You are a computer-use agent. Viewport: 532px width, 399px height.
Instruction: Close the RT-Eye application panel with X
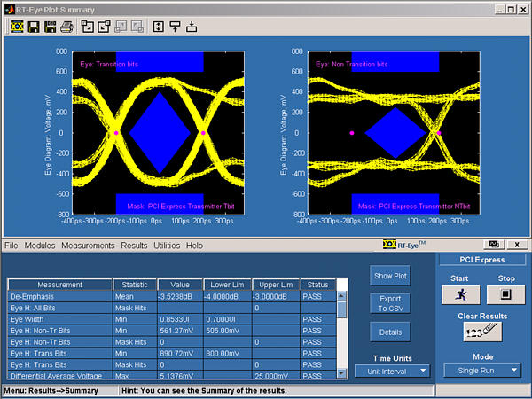tap(517, 245)
